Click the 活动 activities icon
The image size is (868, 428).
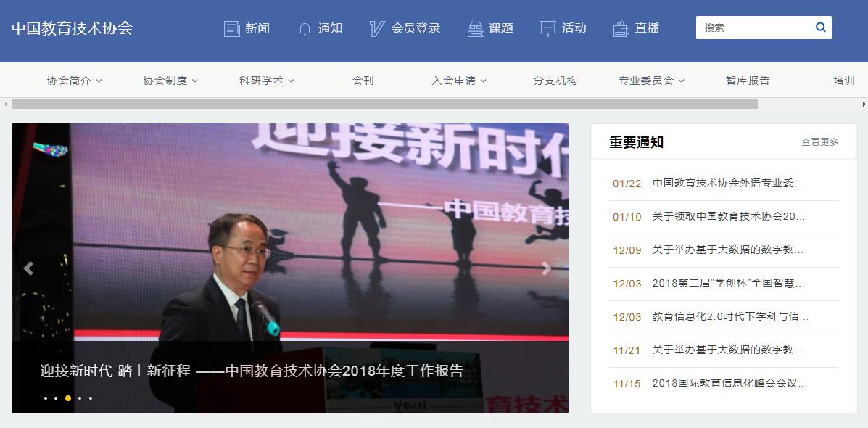click(547, 28)
